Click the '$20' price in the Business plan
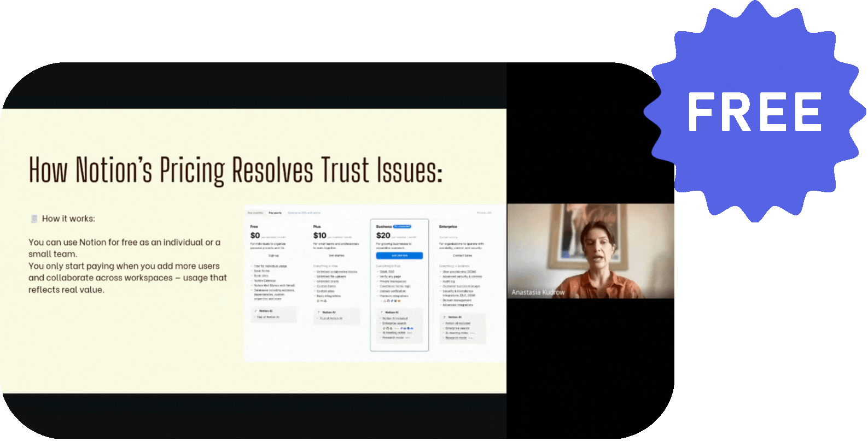The width and height of the screenshot is (868, 441). [383, 236]
